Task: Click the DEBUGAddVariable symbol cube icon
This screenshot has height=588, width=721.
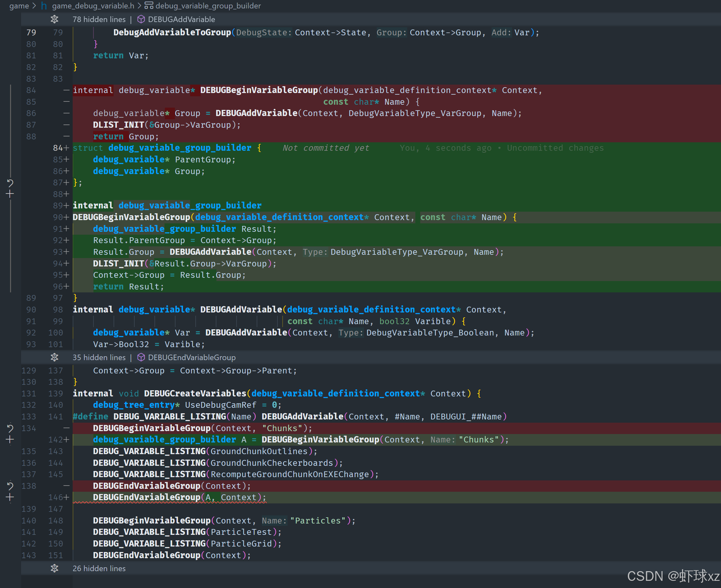Action: [141, 19]
